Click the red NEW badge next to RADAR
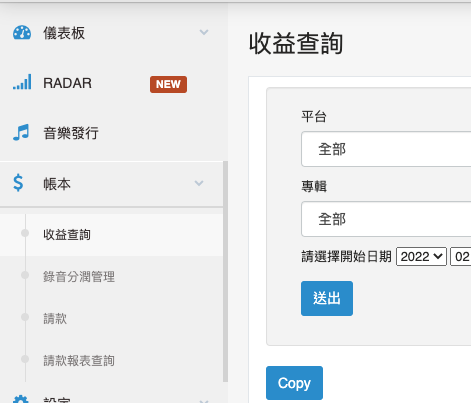The width and height of the screenshot is (471, 403). (x=168, y=84)
